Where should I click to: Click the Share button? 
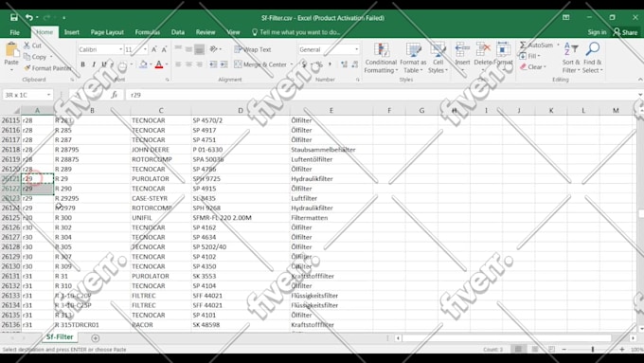click(x=625, y=32)
